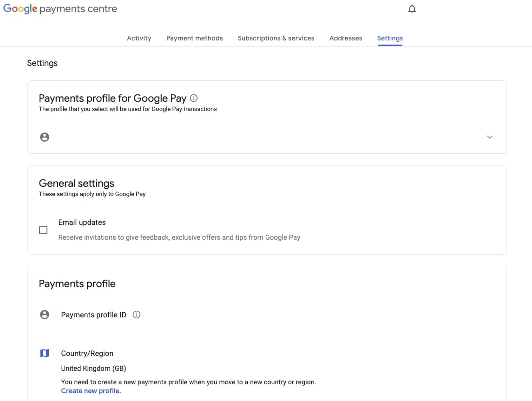This screenshot has width=532, height=401.
Task: Open the Payment methods tab
Action: pos(194,38)
